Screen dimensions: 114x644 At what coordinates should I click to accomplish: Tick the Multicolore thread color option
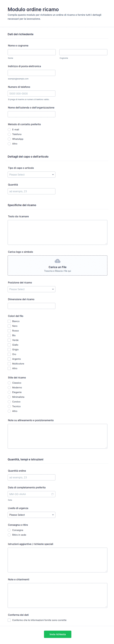(x=9, y=364)
